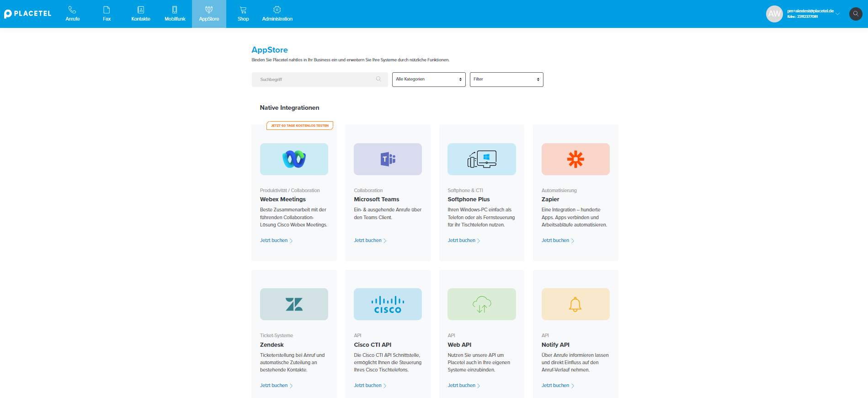Viewport: 868px width, 398px height.
Task: Click the AppStore page heading
Action: click(270, 50)
